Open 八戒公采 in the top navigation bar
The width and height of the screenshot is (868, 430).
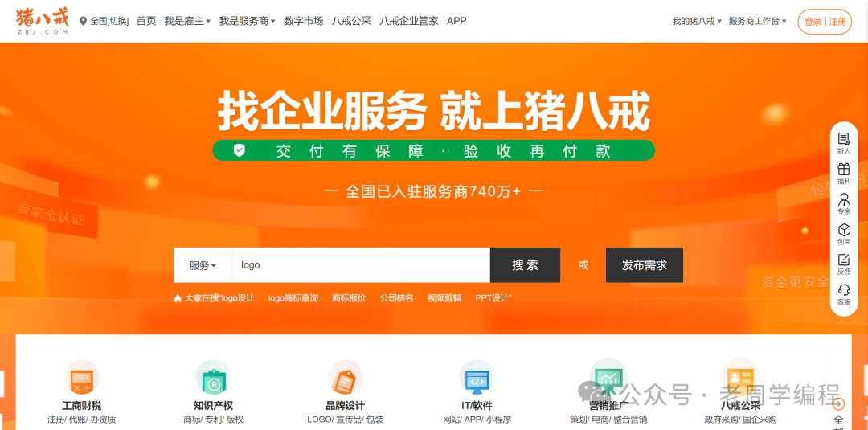351,21
